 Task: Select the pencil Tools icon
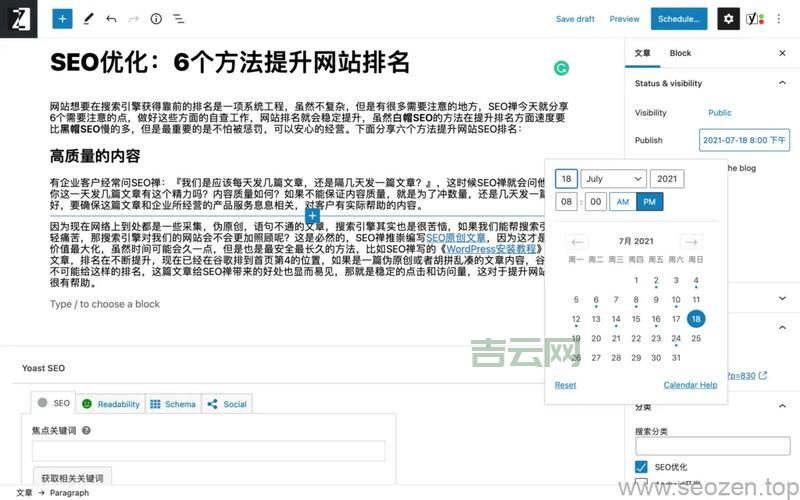tap(88, 19)
